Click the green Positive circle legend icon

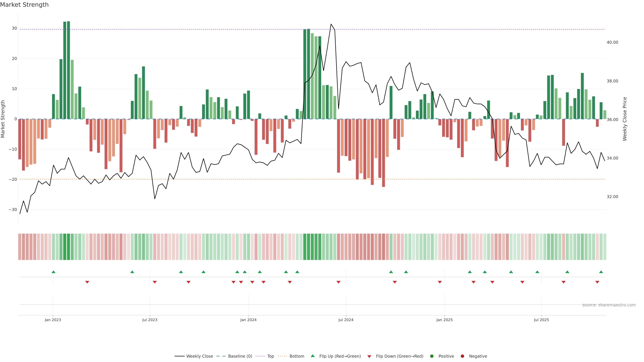[x=432, y=356]
